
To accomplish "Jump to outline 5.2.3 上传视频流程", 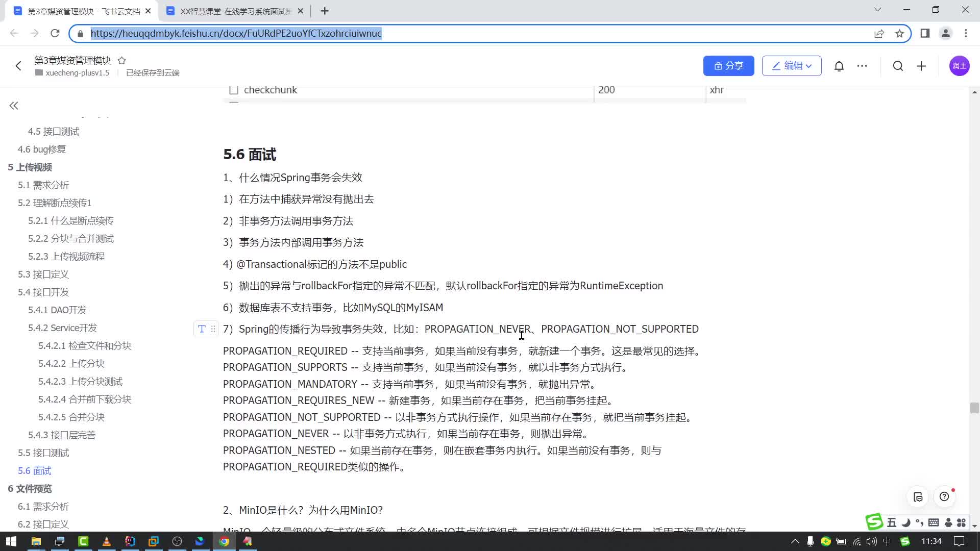I will (66, 257).
